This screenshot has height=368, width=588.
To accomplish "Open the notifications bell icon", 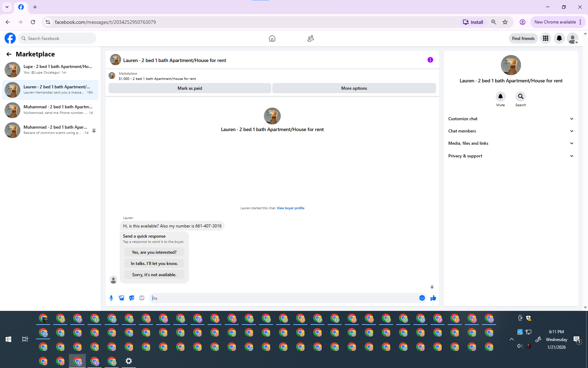I will point(559,38).
